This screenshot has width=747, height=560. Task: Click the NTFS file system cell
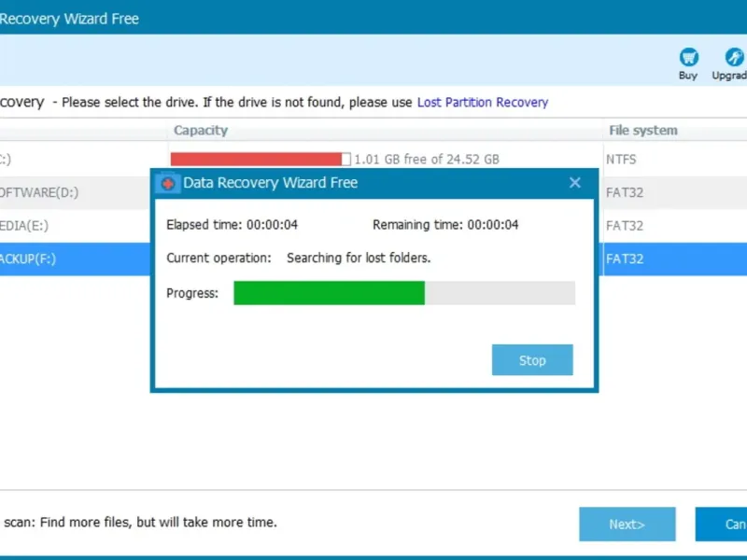coord(621,159)
